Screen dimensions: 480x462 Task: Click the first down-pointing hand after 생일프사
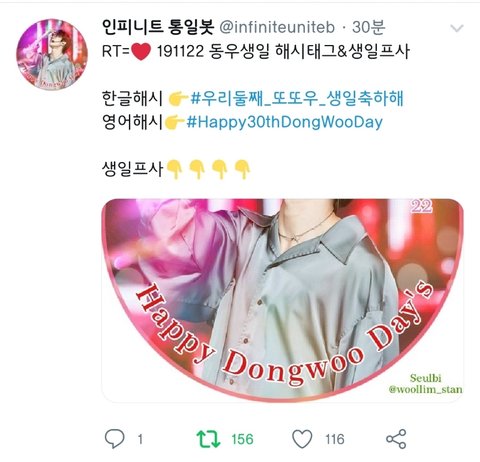click(174, 169)
